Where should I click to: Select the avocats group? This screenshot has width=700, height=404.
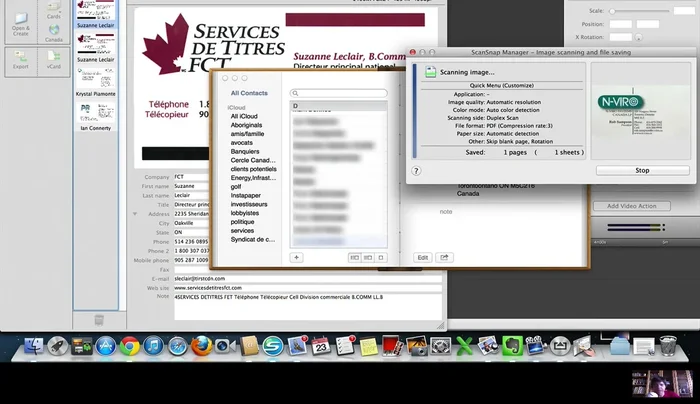(x=242, y=142)
